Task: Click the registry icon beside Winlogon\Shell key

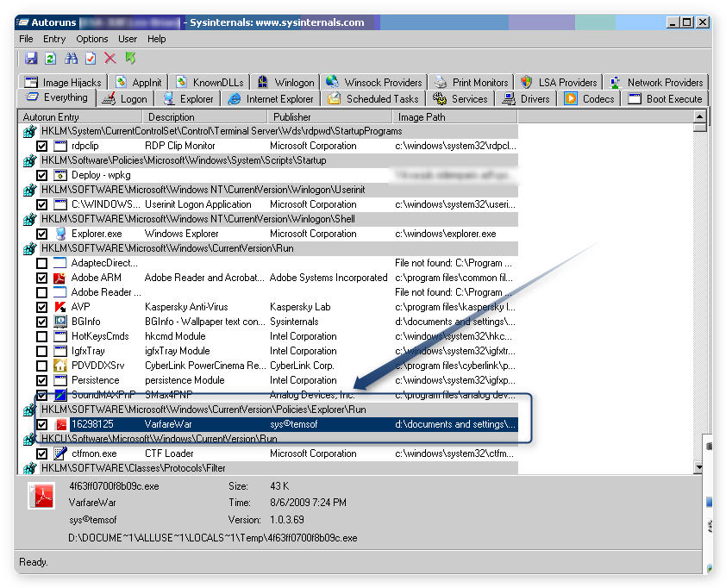Action: point(29,219)
